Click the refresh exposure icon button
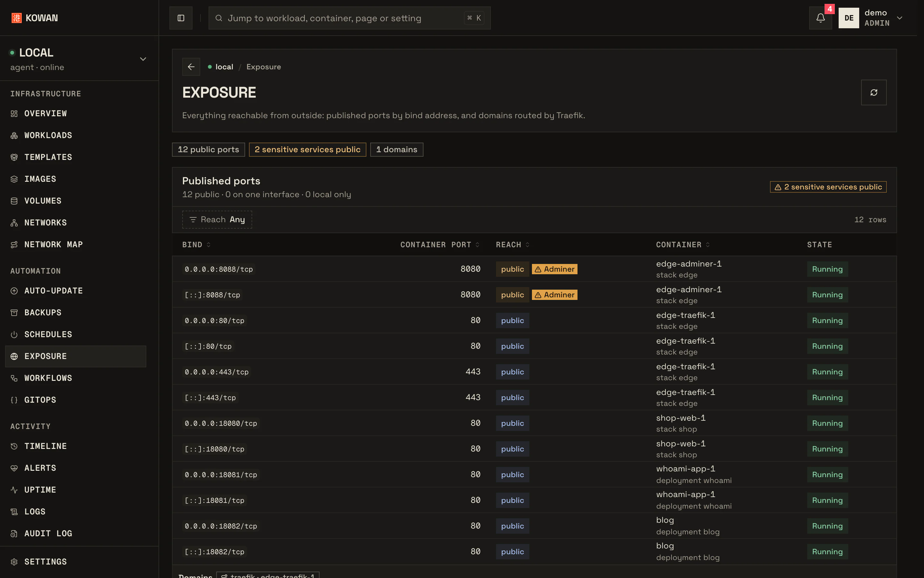Image resolution: width=924 pixels, height=578 pixels. point(874,92)
